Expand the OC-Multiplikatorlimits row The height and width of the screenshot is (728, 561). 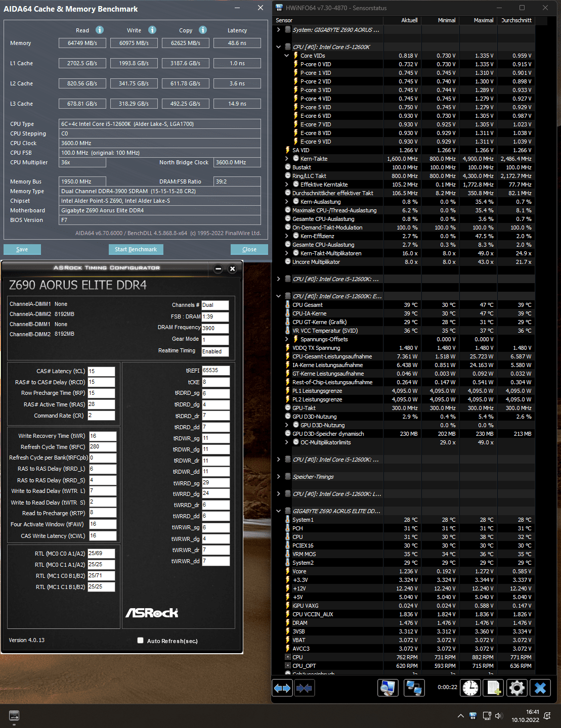click(287, 442)
